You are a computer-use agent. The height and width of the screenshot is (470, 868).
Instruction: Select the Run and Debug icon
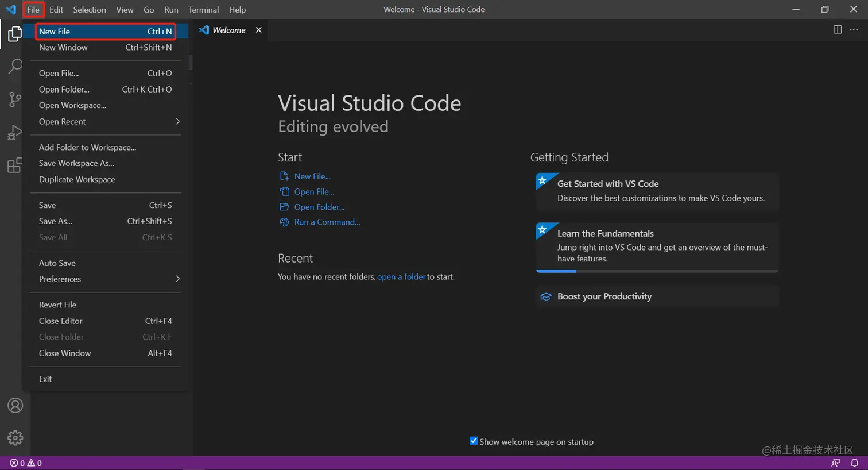pyautogui.click(x=15, y=132)
